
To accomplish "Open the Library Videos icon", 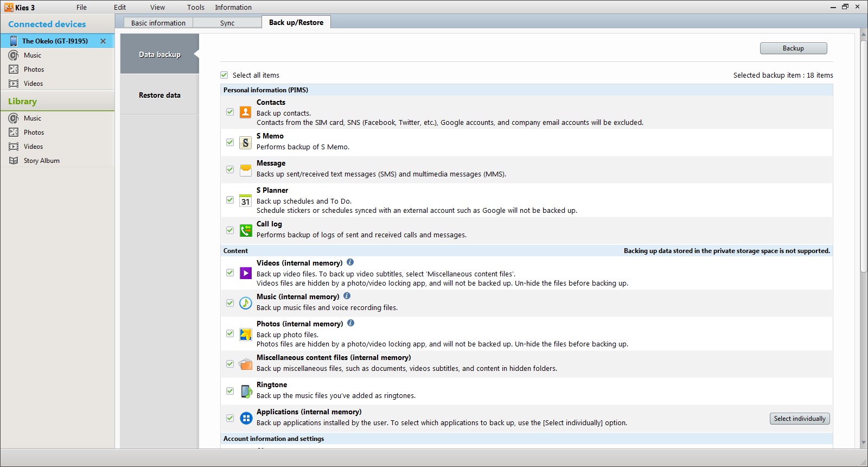I will 14,147.
